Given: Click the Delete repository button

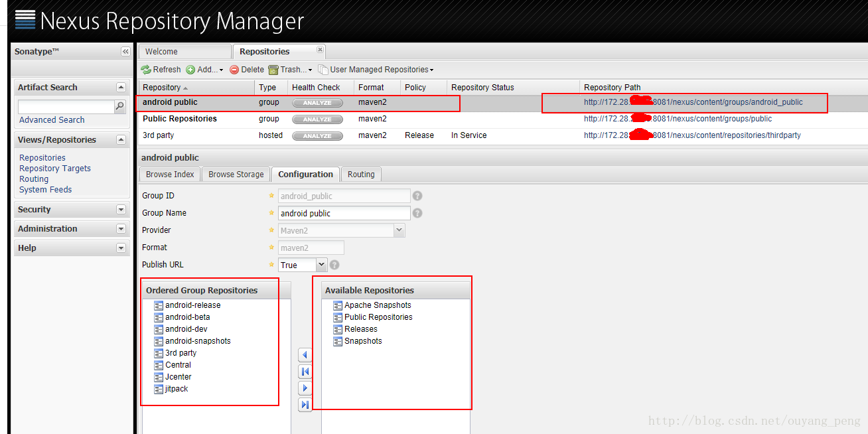Looking at the screenshot, I should [247, 70].
